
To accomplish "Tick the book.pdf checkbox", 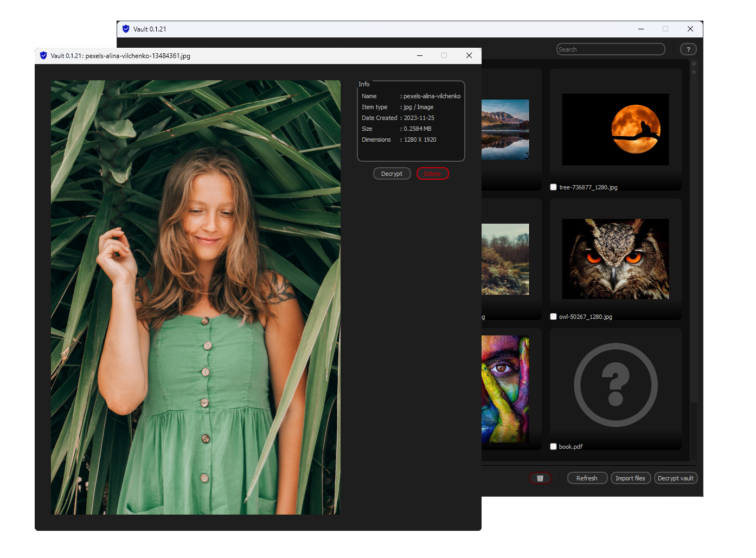I will pyautogui.click(x=553, y=447).
